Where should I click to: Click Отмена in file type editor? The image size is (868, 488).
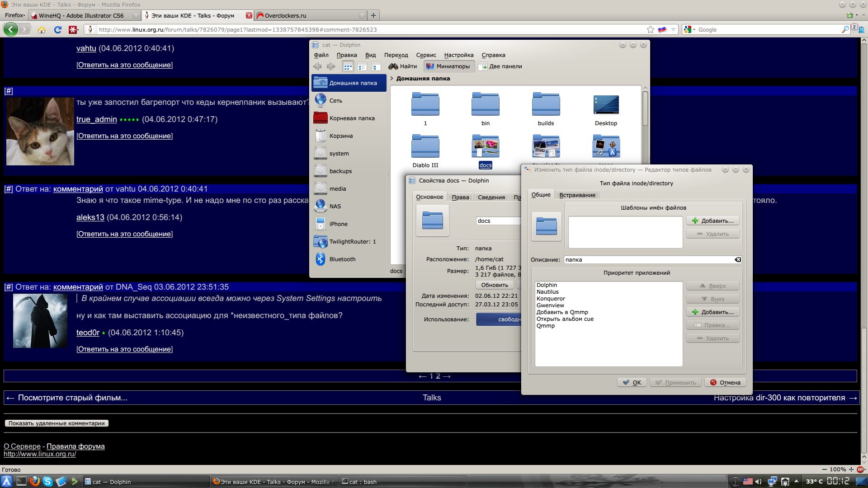725,383
